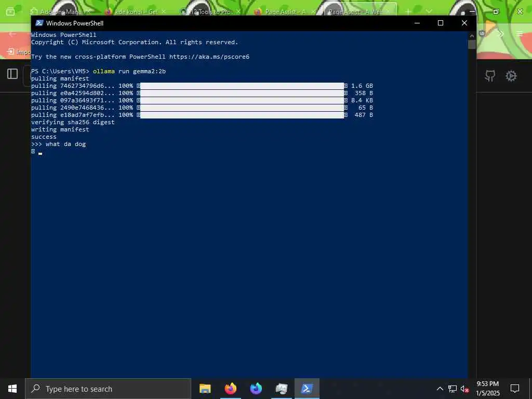532x399 pixels.
Task: Click the 'ollama run gemma2:2b' command text
Action: pyautogui.click(x=129, y=71)
